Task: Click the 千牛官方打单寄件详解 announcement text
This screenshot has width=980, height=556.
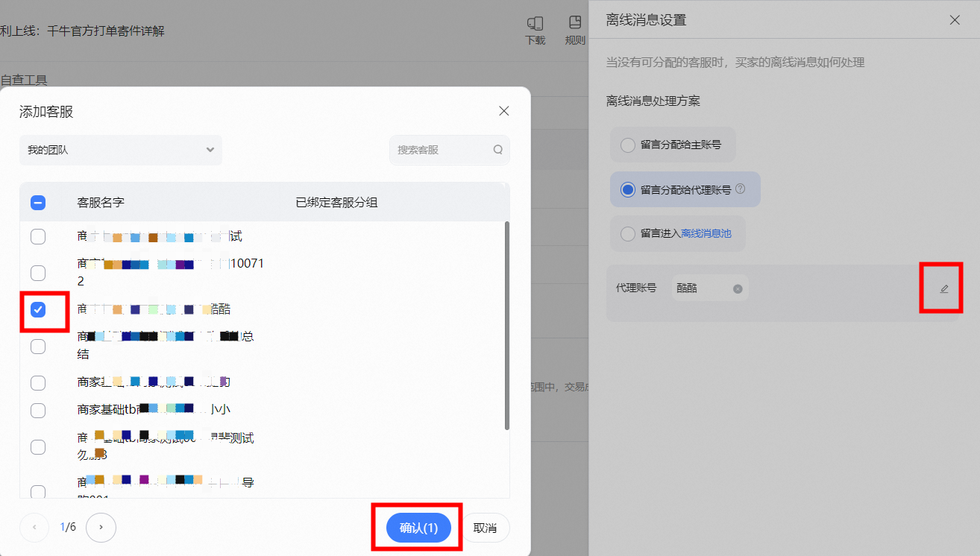Action: coord(105,31)
